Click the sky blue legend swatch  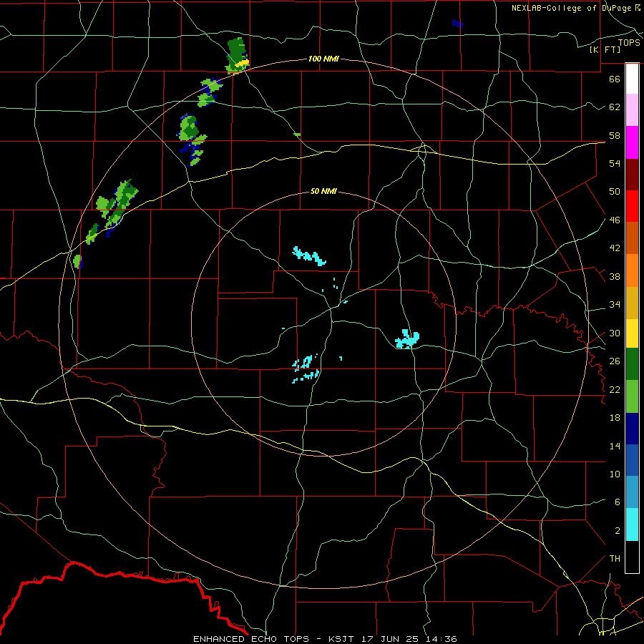632,492
